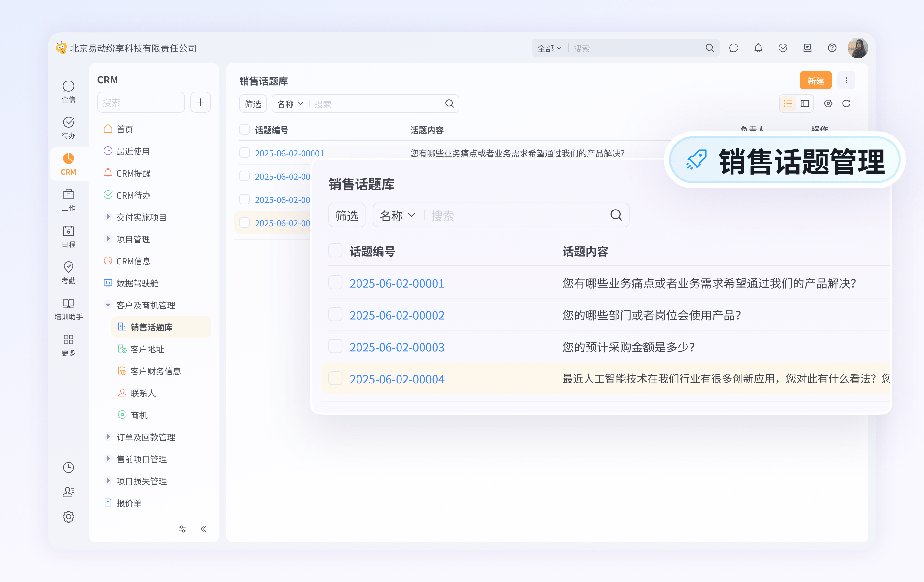The image size is (924, 582).
Task: Expand the 售前项目管理 tree node
Action: (108, 459)
